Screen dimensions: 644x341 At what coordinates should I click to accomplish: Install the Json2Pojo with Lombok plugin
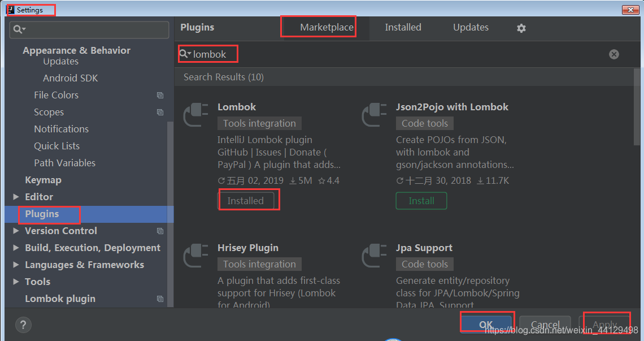pos(421,201)
